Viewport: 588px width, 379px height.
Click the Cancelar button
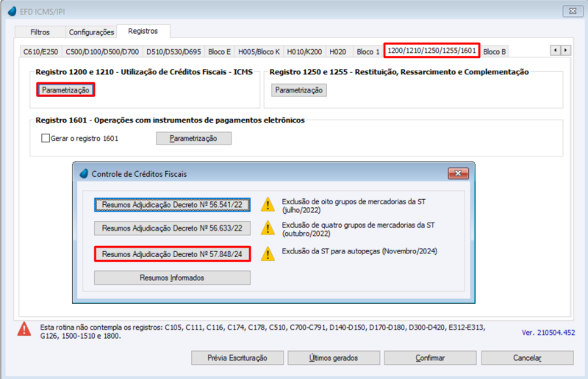tap(527, 358)
